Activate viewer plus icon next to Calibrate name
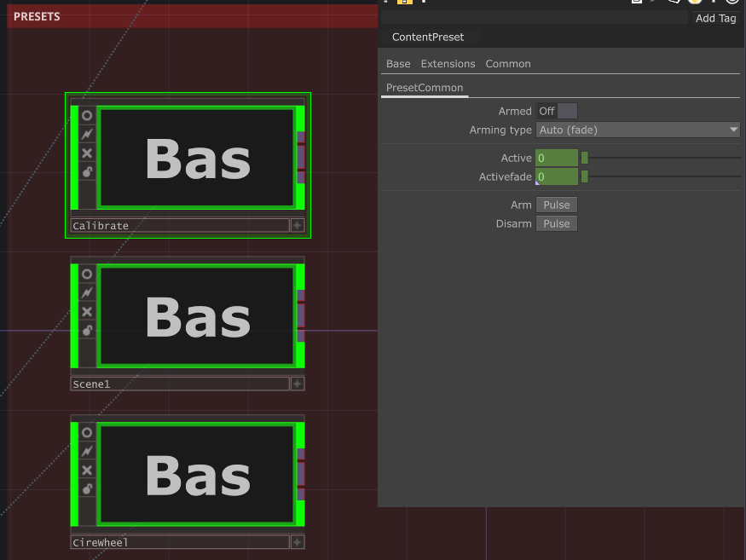 pos(298,226)
